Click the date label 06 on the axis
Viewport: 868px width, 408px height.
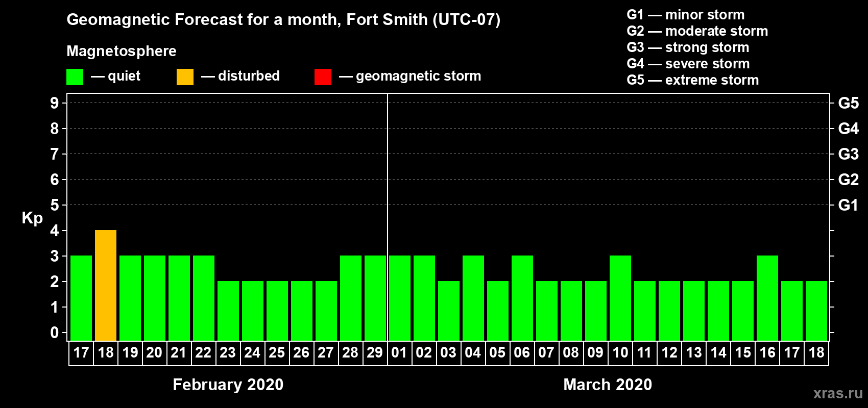point(522,352)
